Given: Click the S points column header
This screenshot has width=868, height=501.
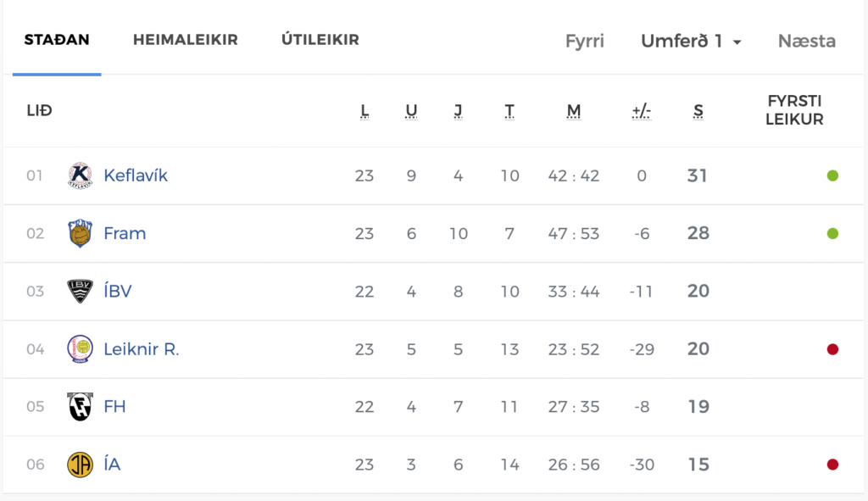Looking at the screenshot, I should pyautogui.click(x=698, y=111).
